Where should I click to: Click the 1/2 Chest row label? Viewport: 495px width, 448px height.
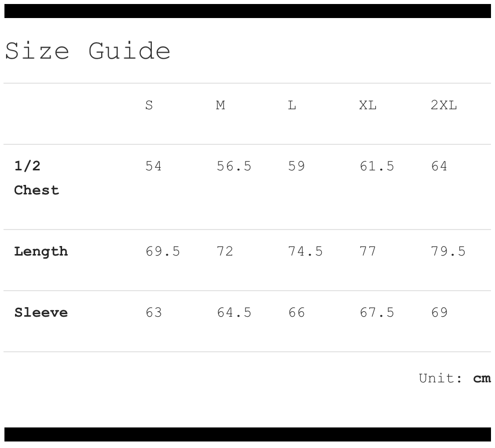pyautogui.click(x=37, y=178)
